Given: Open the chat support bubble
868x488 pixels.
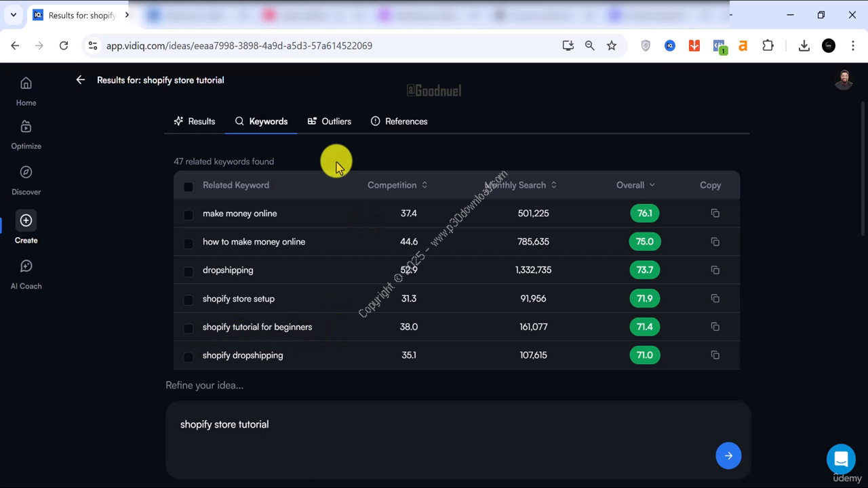Looking at the screenshot, I should 841,459.
